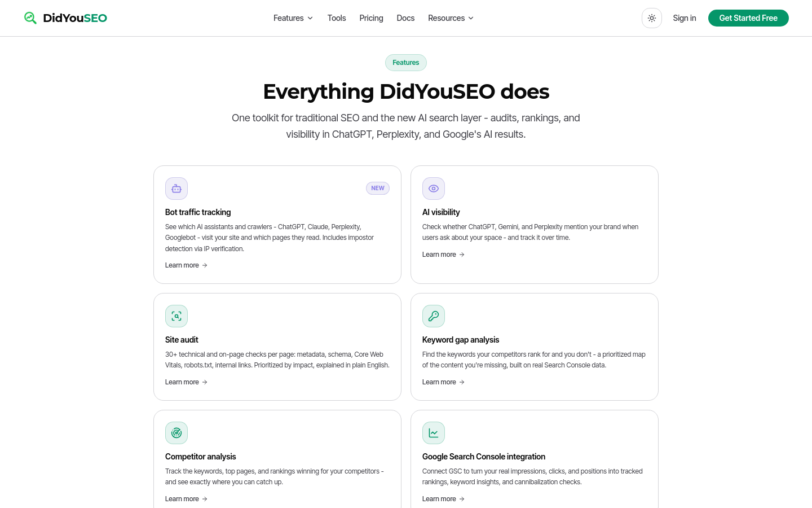812x508 pixels.
Task: Click the Site audit scan icon
Action: (176, 316)
